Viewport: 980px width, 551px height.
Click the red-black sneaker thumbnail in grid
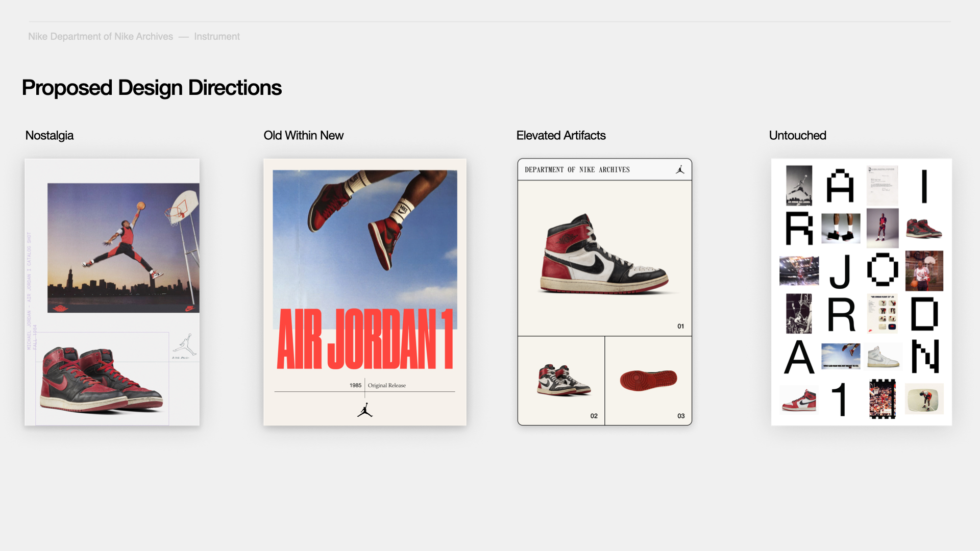(924, 228)
